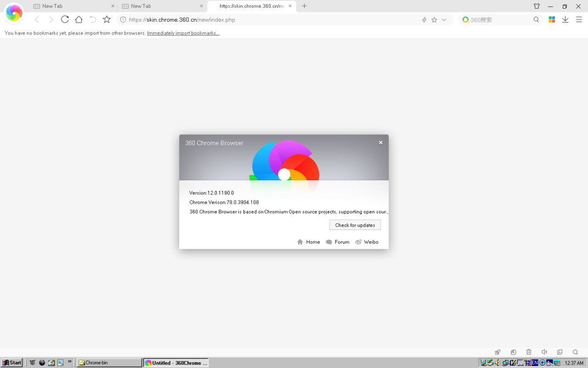Restore the recently closed tab (undo arrow)
The image size is (588, 368).
[x=93, y=19]
